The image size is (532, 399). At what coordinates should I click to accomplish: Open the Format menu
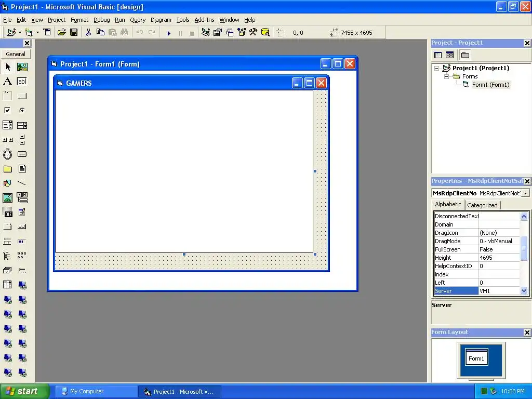[79, 20]
